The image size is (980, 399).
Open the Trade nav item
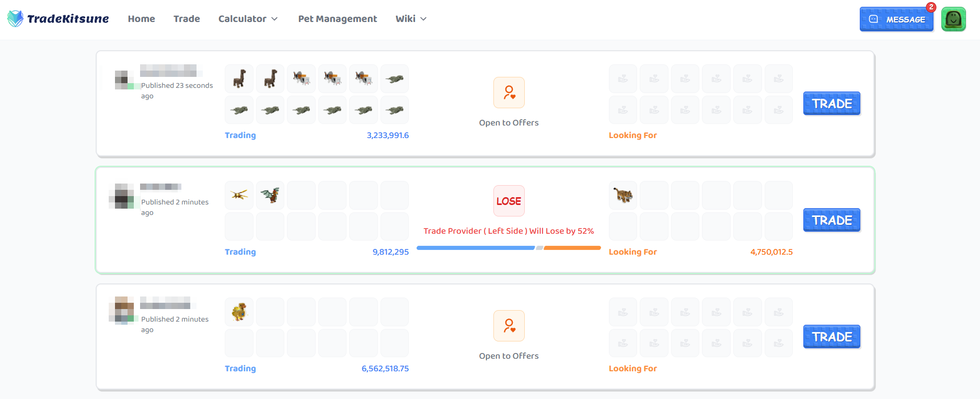pos(187,19)
